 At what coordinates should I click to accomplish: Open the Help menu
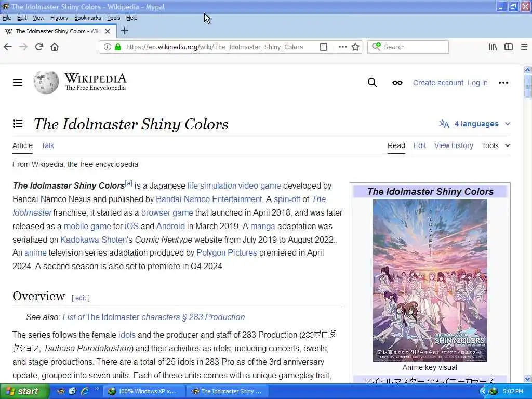[x=131, y=18]
